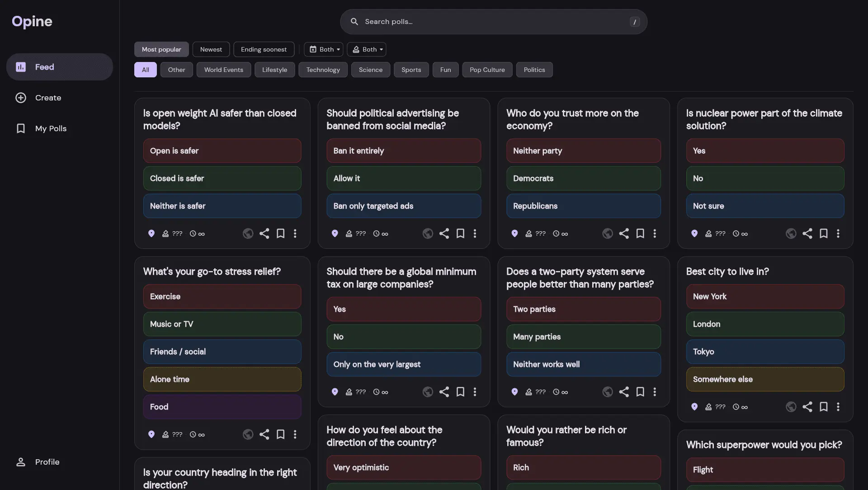The width and height of the screenshot is (868, 490).
Task: Sort polls by Ending soonest
Action: [x=264, y=49]
